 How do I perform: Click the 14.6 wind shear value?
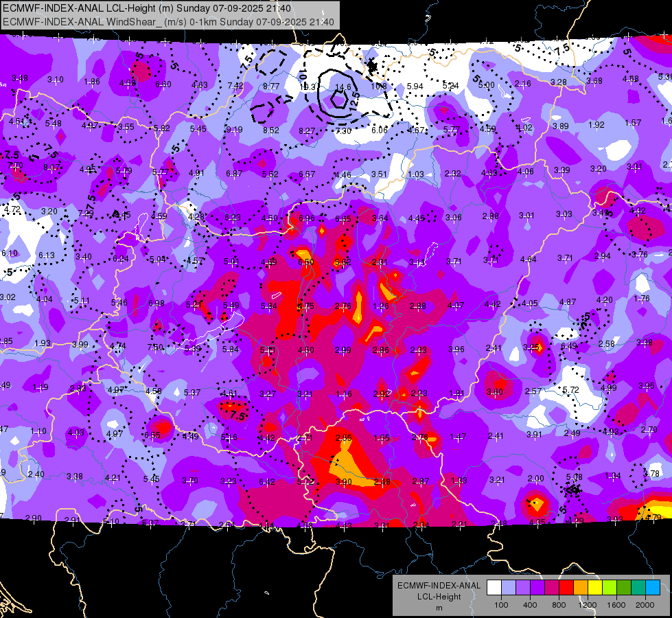coord(343,87)
